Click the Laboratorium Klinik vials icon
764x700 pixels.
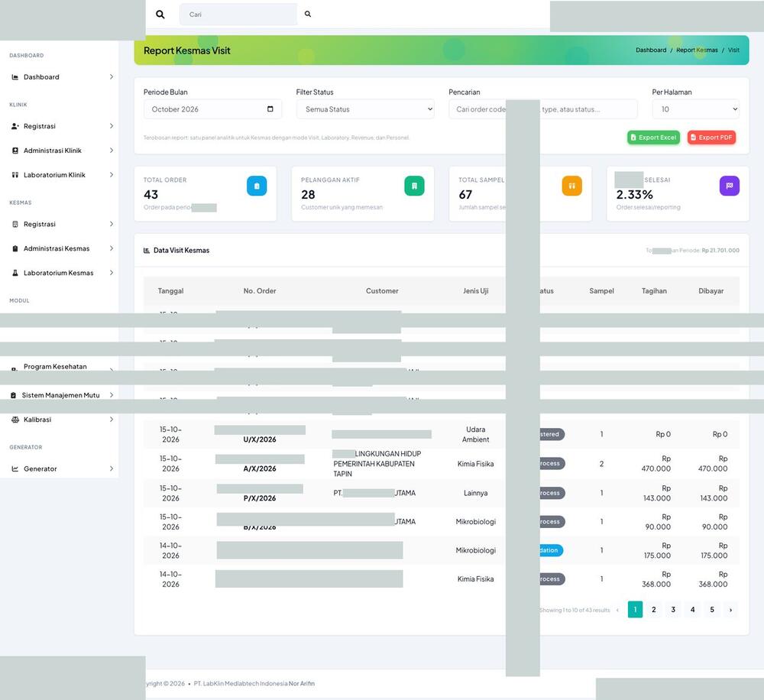pos(15,175)
